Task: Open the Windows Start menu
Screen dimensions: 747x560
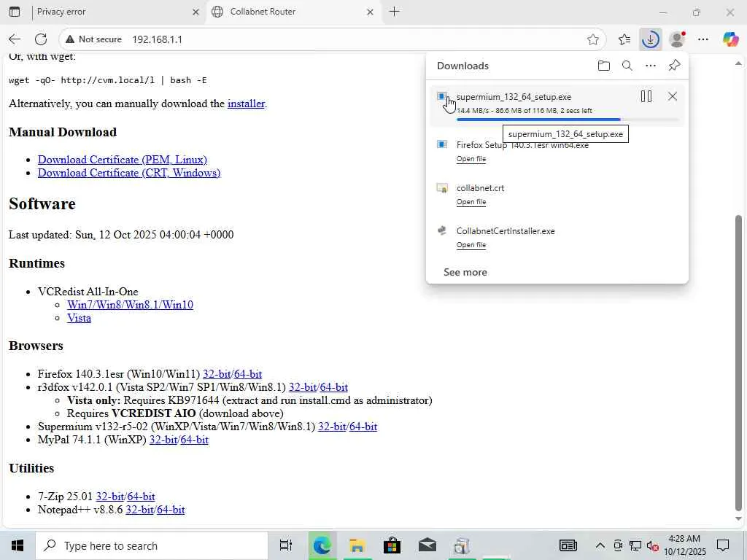Action: pyautogui.click(x=18, y=545)
